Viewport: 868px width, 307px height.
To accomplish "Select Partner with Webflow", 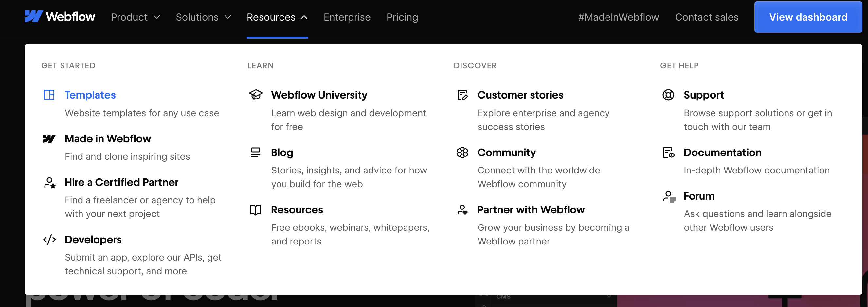I will click(531, 210).
